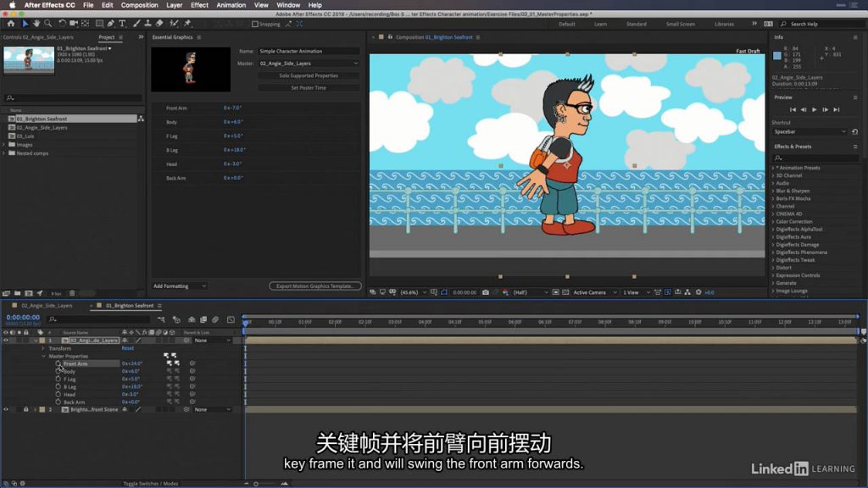The height and width of the screenshot is (488, 868).
Task: Take a snapshot with camera icon
Action: (486, 292)
